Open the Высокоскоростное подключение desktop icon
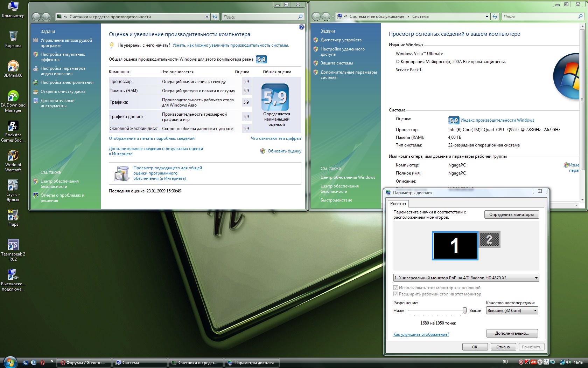 [13, 280]
